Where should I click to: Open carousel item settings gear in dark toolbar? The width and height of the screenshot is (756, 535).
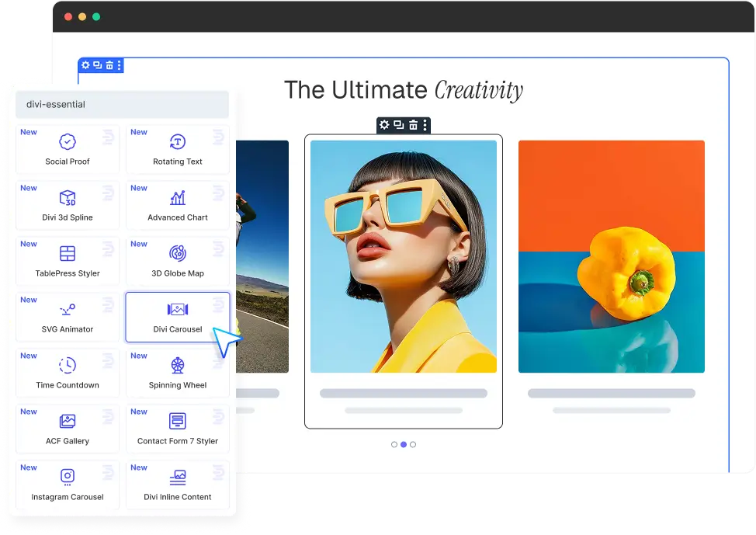coord(384,125)
